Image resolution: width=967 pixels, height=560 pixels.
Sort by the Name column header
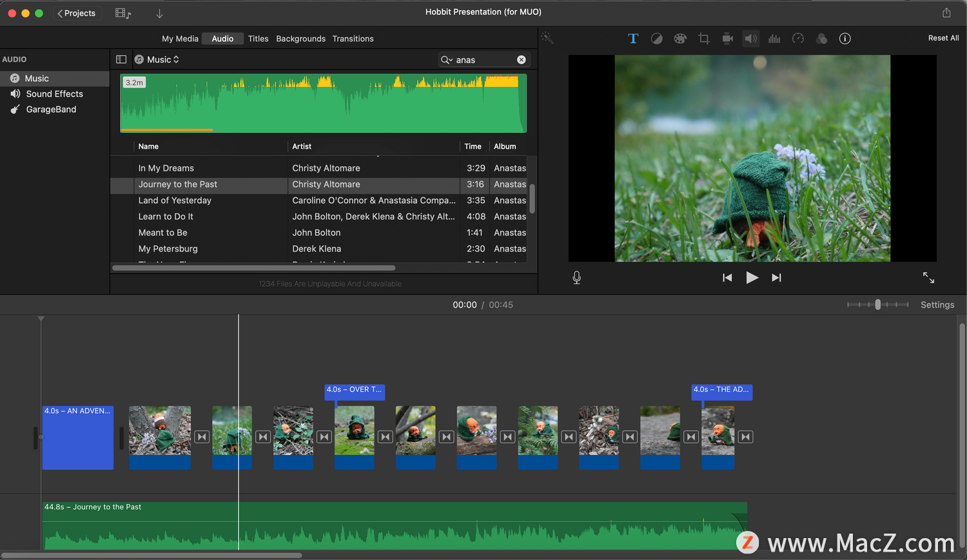210,146
